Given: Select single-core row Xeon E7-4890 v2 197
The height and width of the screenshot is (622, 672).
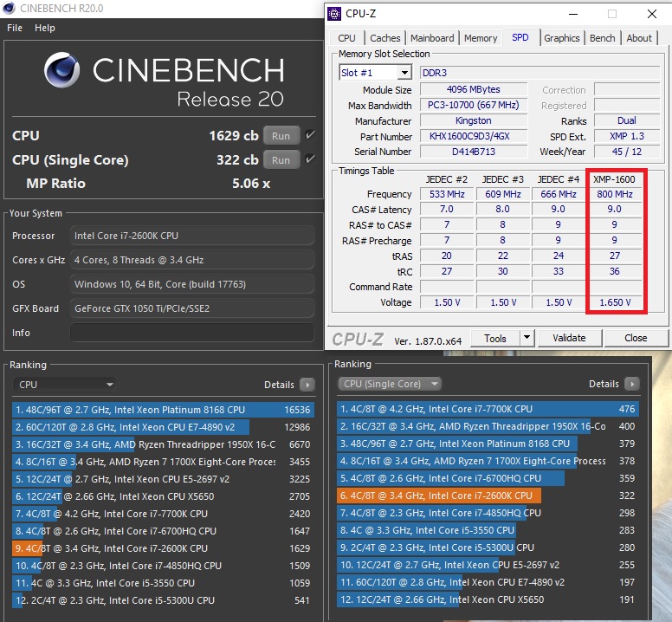Looking at the screenshot, I should [488, 582].
